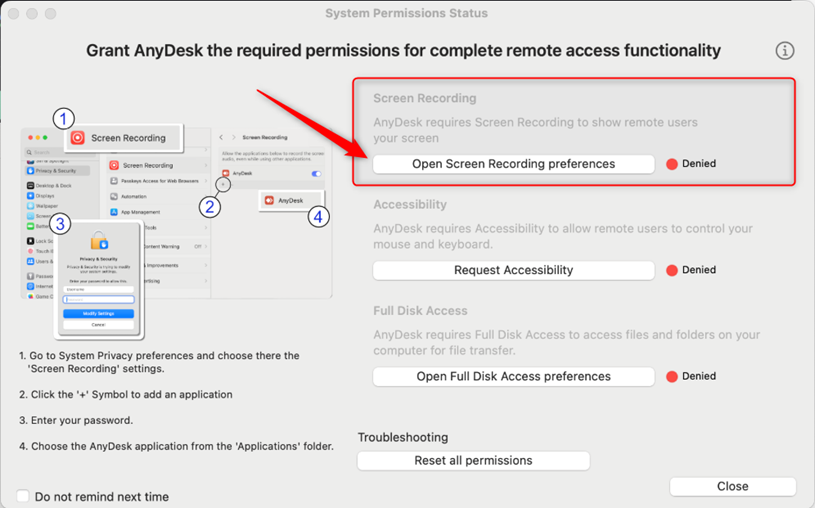Click the 'AnyDesk requires Screen Recording' description
815x508 pixels.
(x=535, y=131)
